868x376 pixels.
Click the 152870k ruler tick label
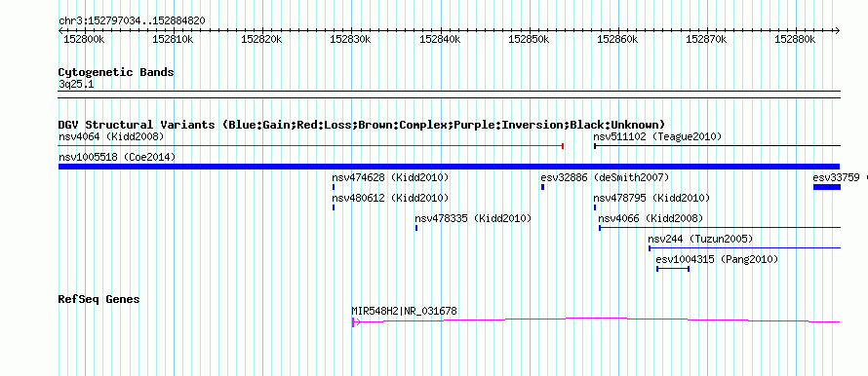706,39
